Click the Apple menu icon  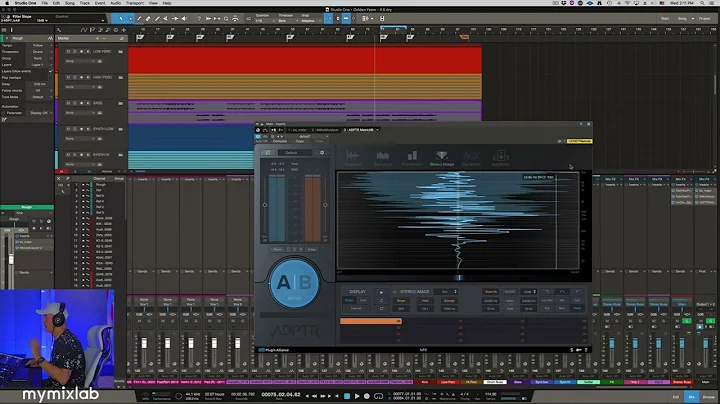(6, 3)
